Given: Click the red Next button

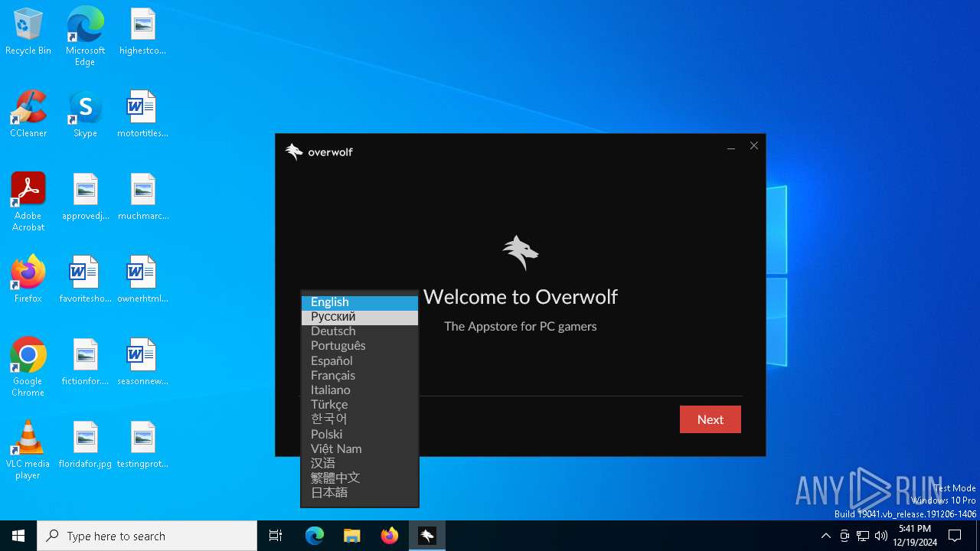Looking at the screenshot, I should coord(710,419).
